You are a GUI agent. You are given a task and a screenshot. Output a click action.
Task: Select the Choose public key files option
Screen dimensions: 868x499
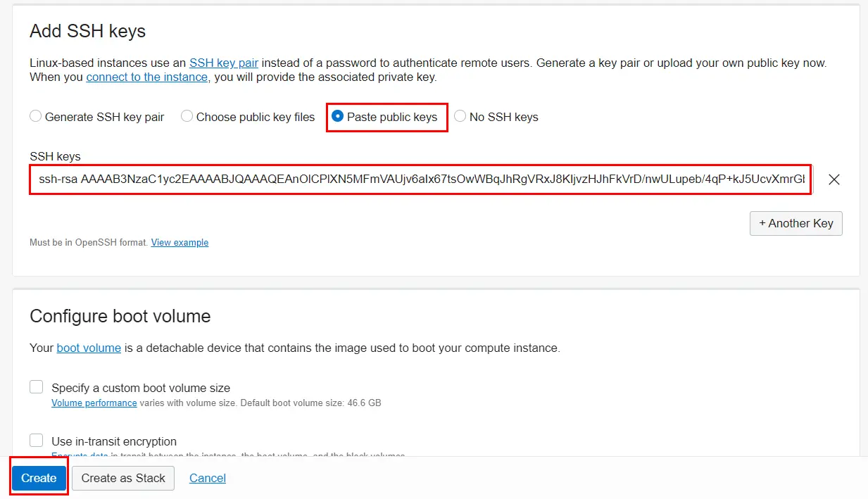click(187, 117)
